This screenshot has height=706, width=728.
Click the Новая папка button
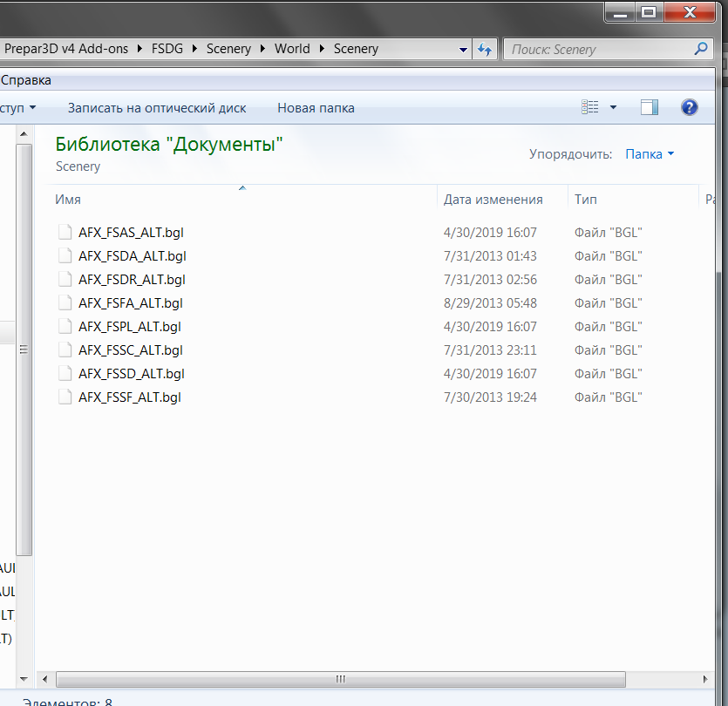(316, 108)
